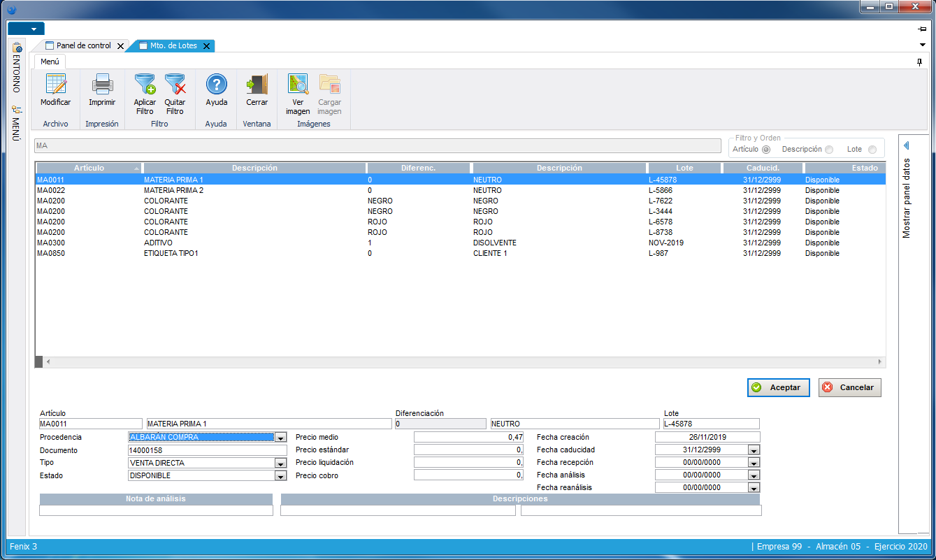Viewport: 936px width, 560px height.
Task: Open the Procedencia dropdown
Action: (280, 438)
